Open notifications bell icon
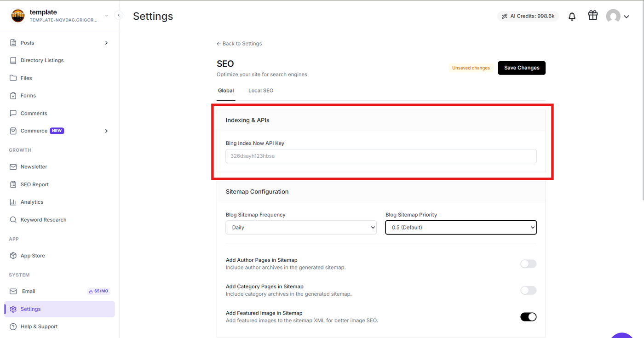Image resolution: width=644 pixels, height=338 pixels. pyautogui.click(x=572, y=17)
